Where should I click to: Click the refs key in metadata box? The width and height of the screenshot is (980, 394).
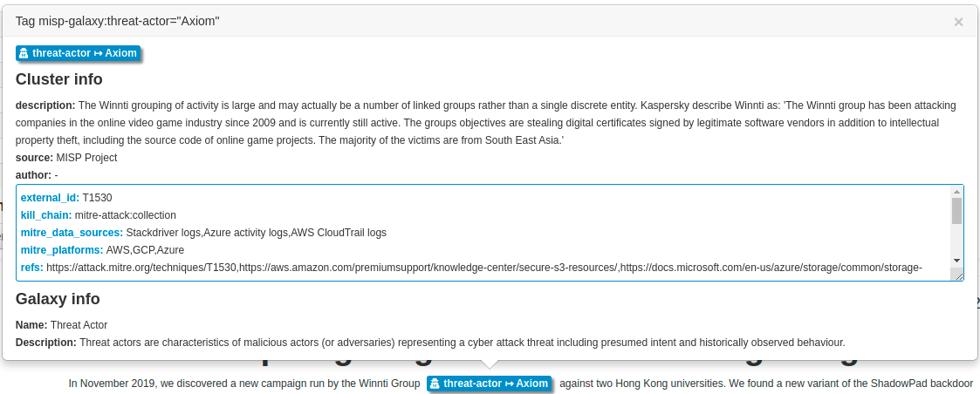pos(31,268)
